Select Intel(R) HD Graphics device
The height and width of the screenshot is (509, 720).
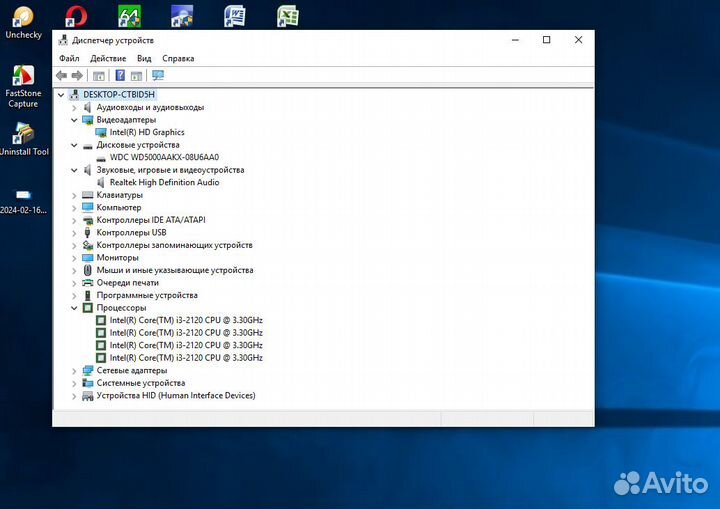(x=147, y=132)
